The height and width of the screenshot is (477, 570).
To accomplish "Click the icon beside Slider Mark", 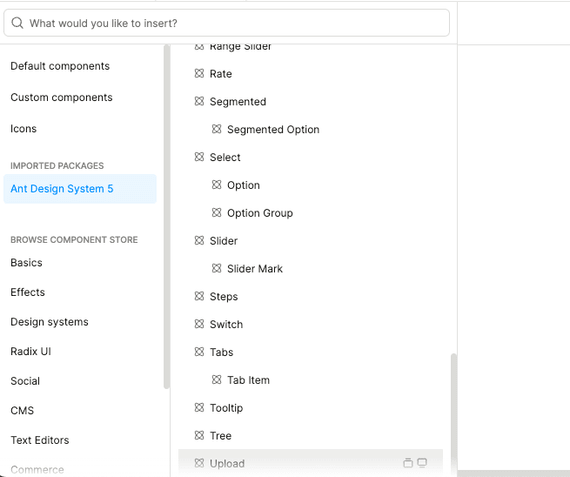I will click(x=217, y=268).
